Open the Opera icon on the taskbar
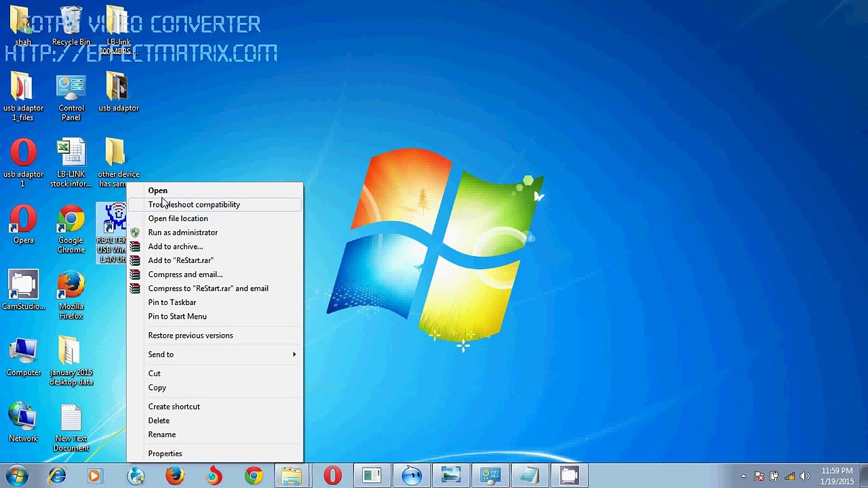Screen dimensions: 868x488 (332, 476)
